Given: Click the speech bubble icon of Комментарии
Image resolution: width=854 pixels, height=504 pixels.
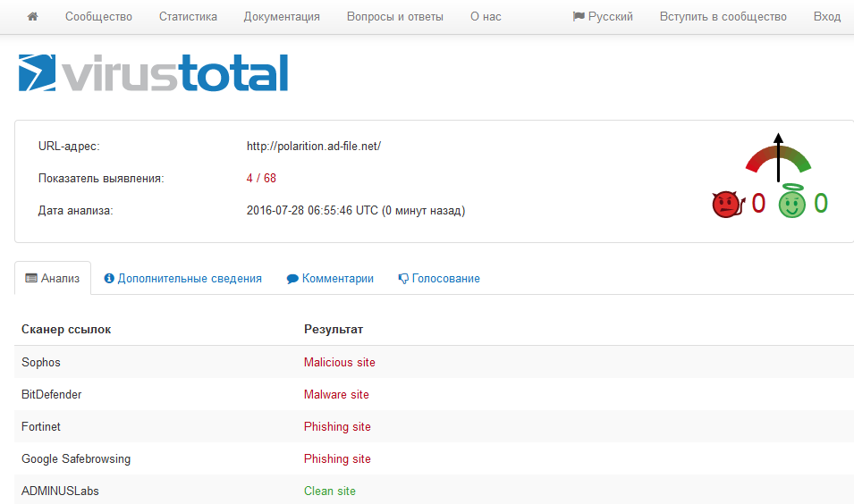Looking at the screenshot, I should pyautogui.click(x=292, y=279).
